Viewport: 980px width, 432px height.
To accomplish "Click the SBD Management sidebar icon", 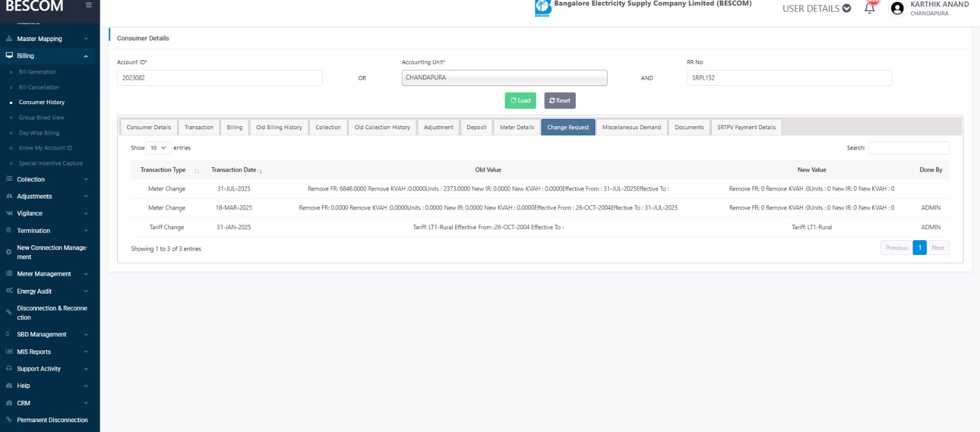I will click(x=8, y=335).
